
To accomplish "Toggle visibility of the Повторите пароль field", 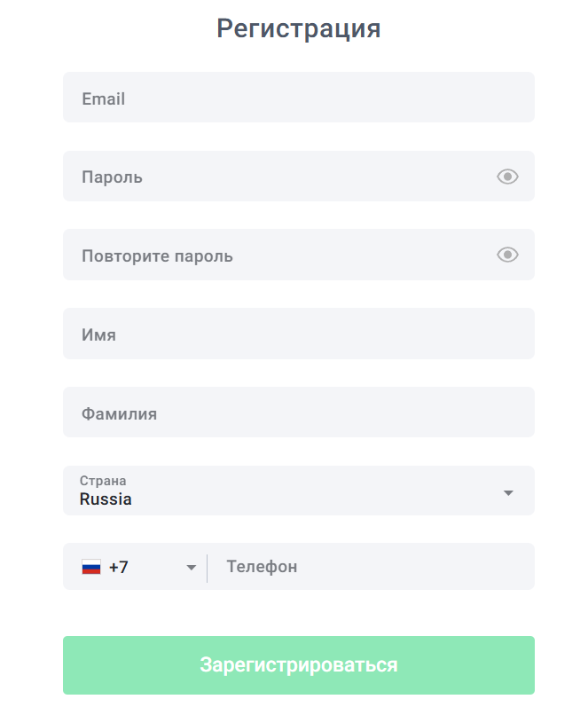I will click(x=507, y=255).
